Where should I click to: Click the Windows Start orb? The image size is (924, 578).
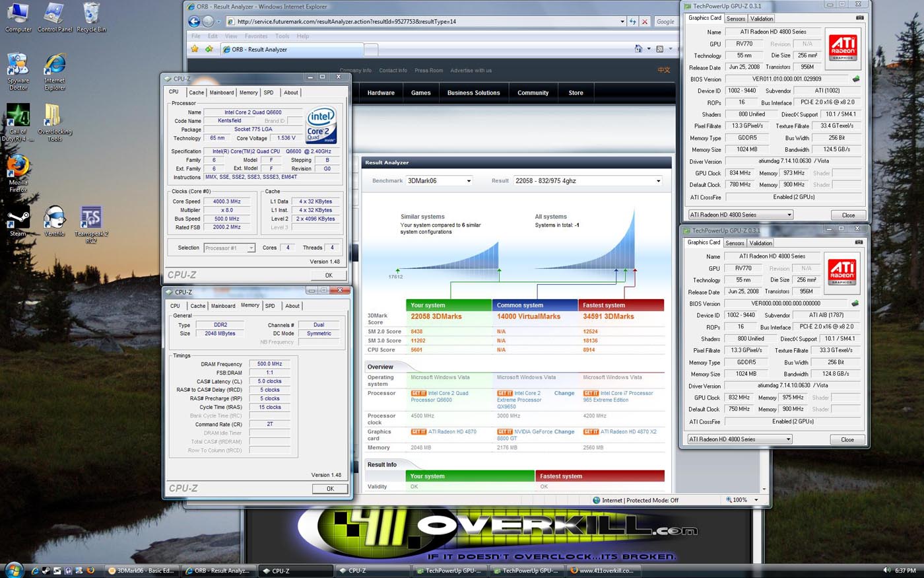pos(13,569)
